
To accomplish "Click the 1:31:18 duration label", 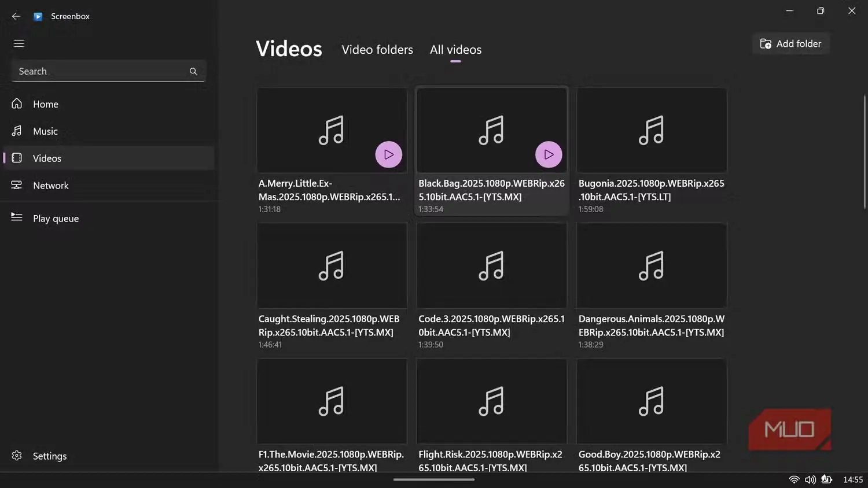I will 270,209.
